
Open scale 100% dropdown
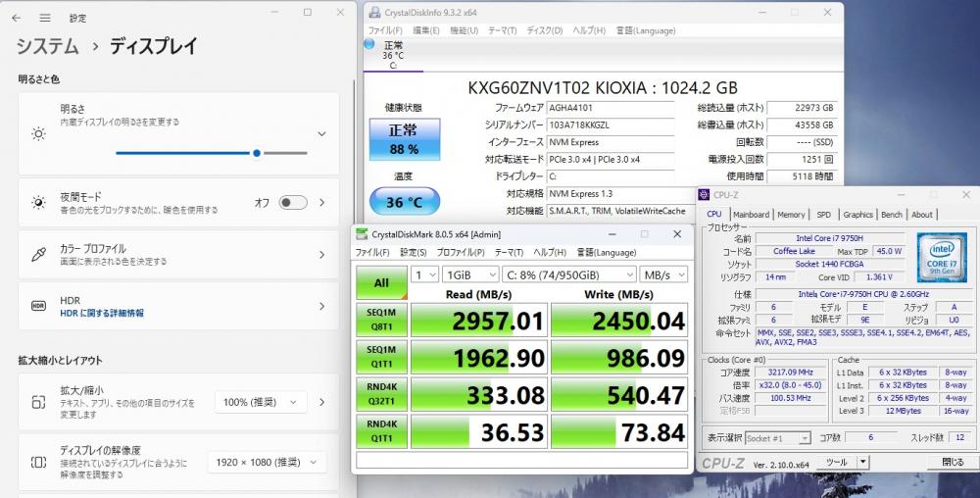pyautogui.click(x=261, y=402)
